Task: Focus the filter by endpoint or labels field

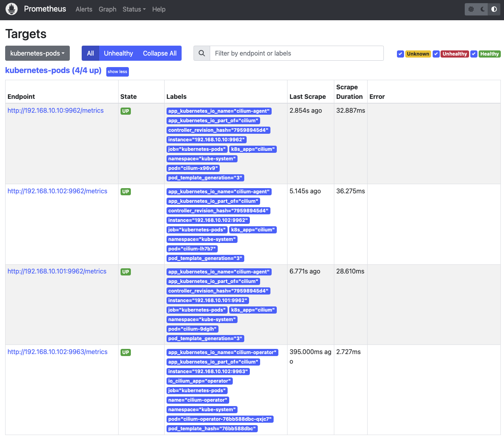Action: click(x=297, y=53)
